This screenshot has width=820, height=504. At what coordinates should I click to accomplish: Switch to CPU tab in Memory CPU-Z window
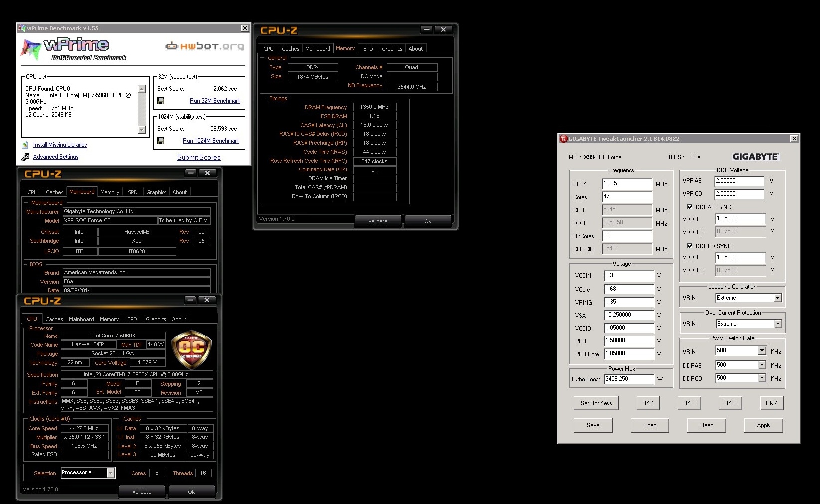pyautogui.click(x=268, y=49)
